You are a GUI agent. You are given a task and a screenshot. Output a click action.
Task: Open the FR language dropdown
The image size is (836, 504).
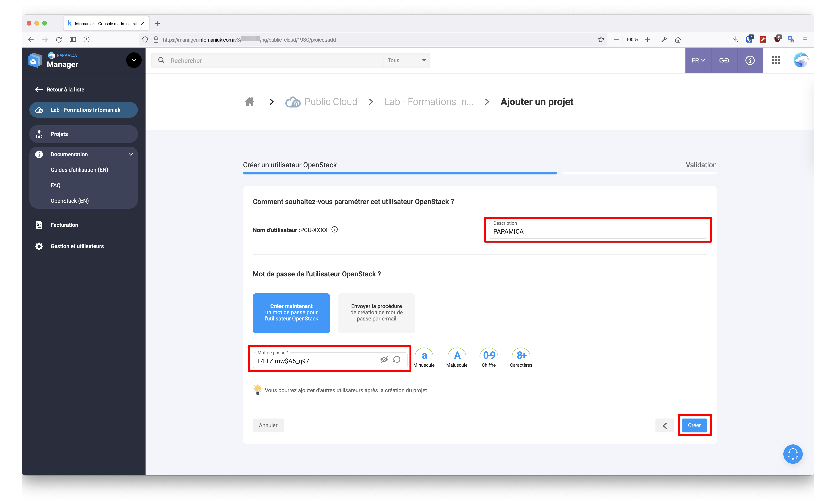tap(698, 60)
